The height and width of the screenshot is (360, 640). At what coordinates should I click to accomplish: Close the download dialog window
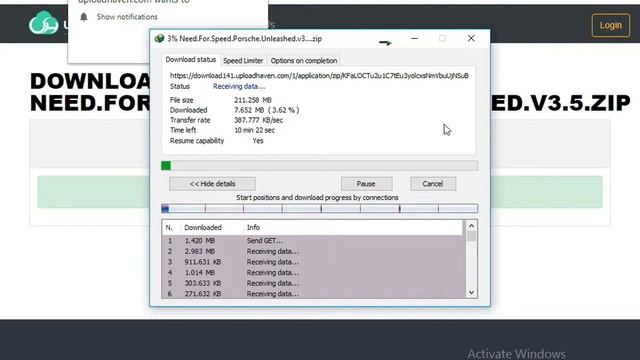point(471,38)
